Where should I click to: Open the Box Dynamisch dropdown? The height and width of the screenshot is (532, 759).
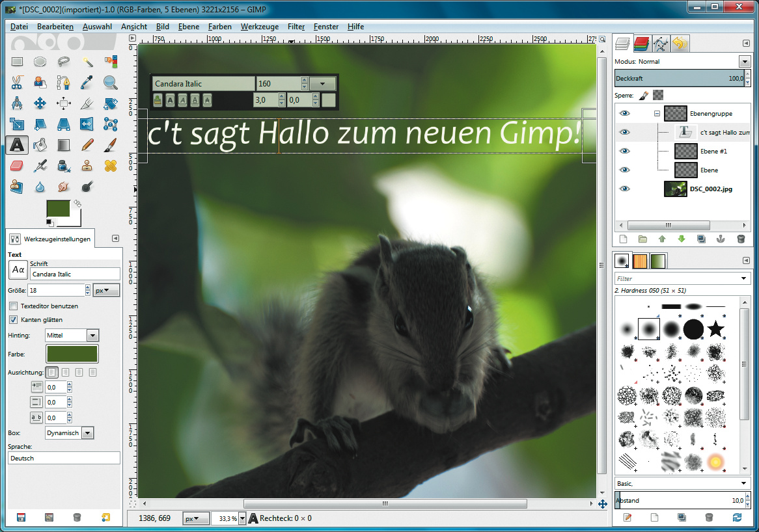coord(88,433)
